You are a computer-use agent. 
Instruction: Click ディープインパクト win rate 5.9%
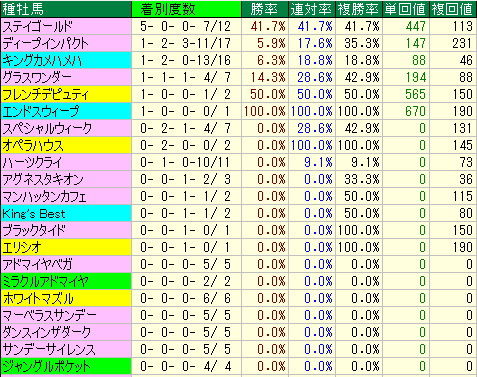click(271, 43)
